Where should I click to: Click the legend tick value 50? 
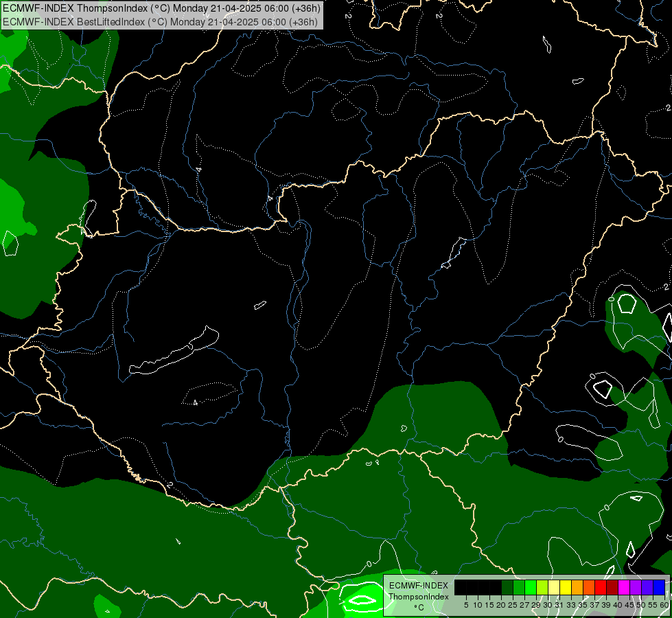pos(641,605)
